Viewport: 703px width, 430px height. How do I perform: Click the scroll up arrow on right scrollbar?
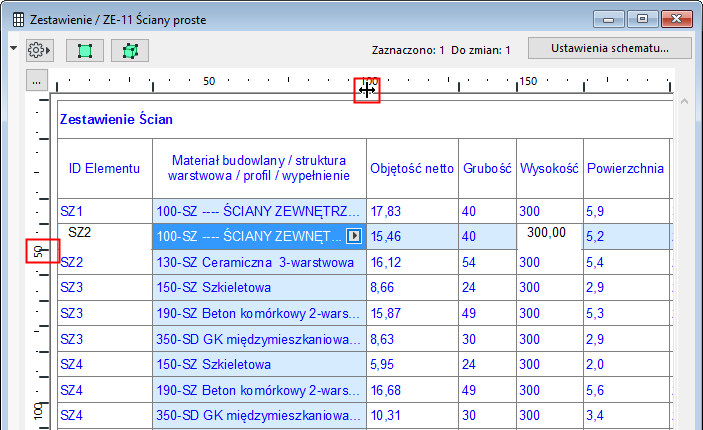(684, 102)
